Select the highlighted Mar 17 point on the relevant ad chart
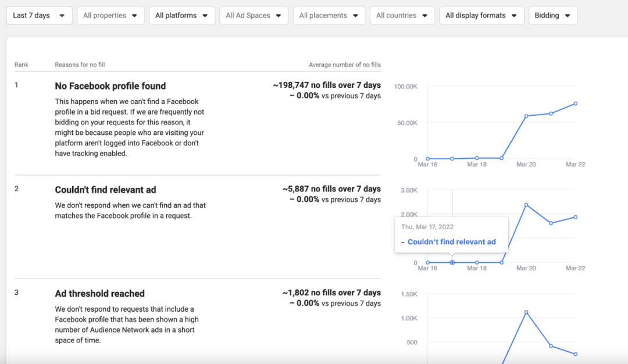Viewport: 628px width, 364px height. [x=452, y=262]
